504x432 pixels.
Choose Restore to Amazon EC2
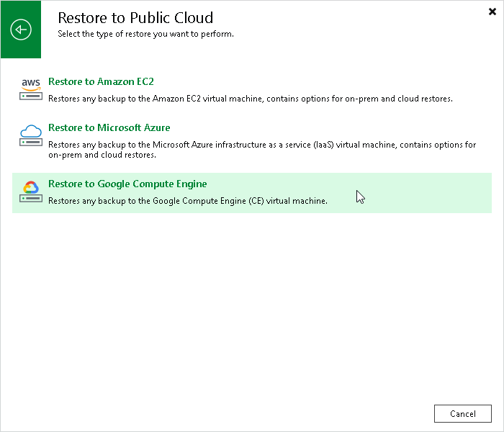pyautogui.click(x=101, y=81)
